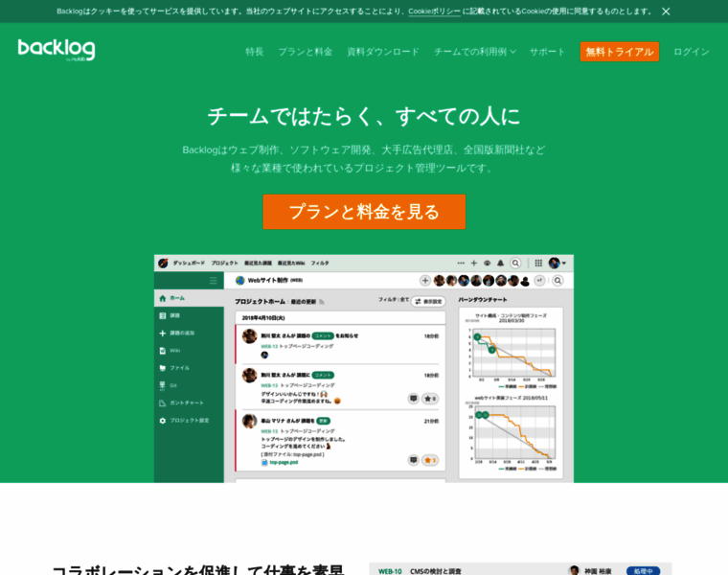The width and height of the screenshot is (728, 575).
Task: Click the green 更新 badge
Action: pos(323,421)
